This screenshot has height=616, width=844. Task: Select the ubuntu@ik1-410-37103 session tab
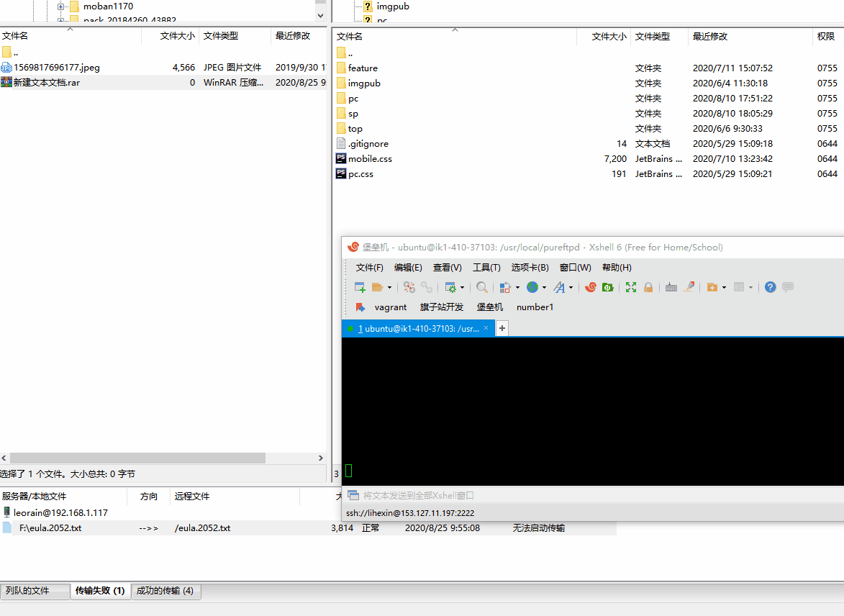(418, 328)
